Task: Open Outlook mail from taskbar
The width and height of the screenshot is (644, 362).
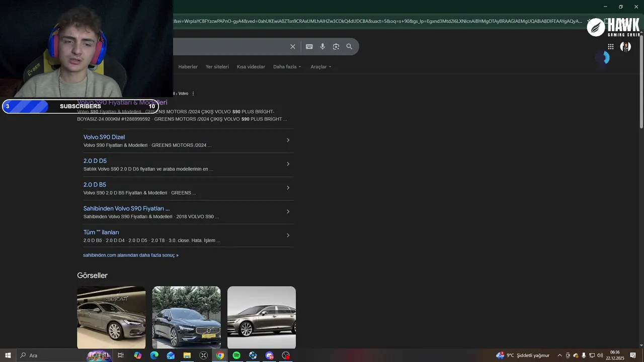Action: [171, 355]
